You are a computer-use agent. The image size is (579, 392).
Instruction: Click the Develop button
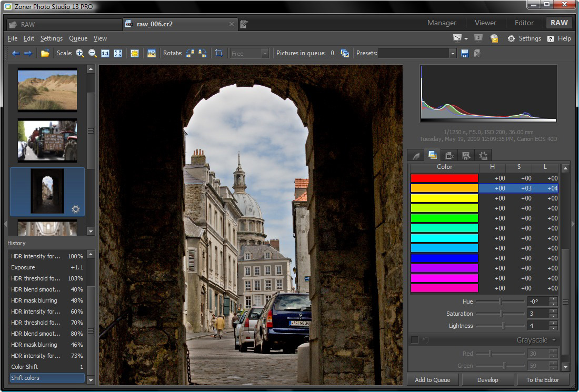point(488,379)
